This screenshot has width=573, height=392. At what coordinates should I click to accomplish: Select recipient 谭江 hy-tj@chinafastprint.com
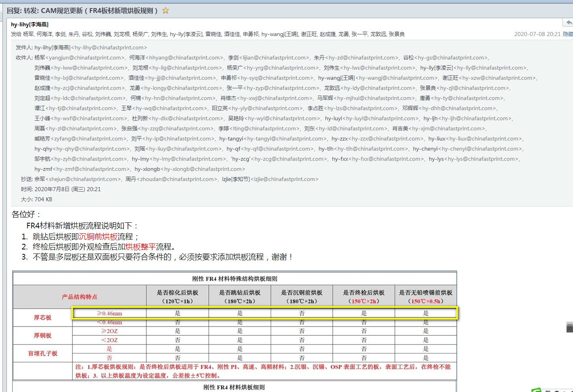coord(75,109)
